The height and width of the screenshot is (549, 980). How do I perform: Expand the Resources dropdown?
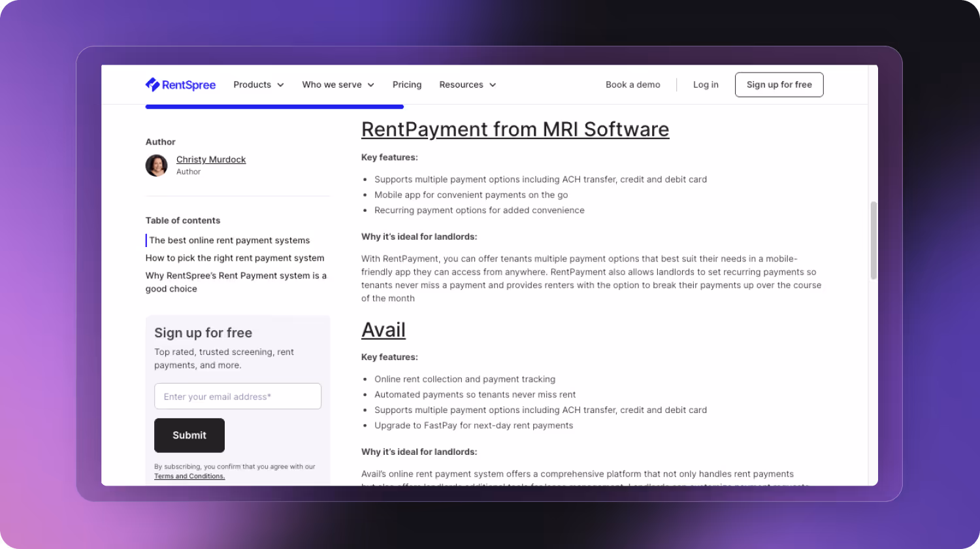click(468, 85)
